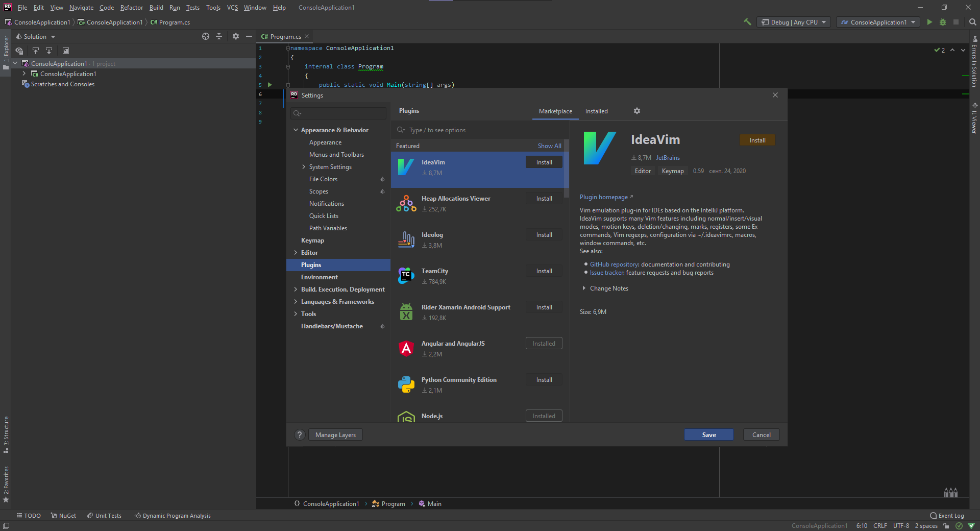Run ConsoleApplication1 with the green play icon
The image size is (980, 531).
click(929, 22)
